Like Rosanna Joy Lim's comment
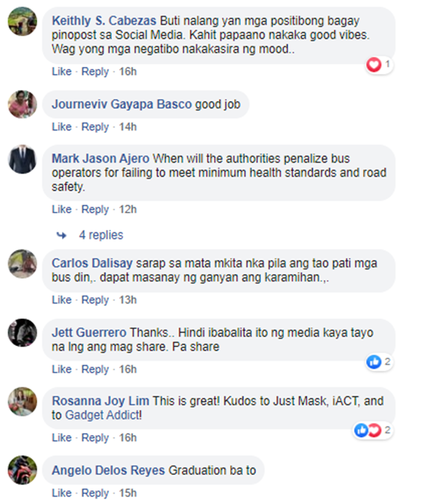The width and height of the screenshot is (426, 504). coord(62,438)
